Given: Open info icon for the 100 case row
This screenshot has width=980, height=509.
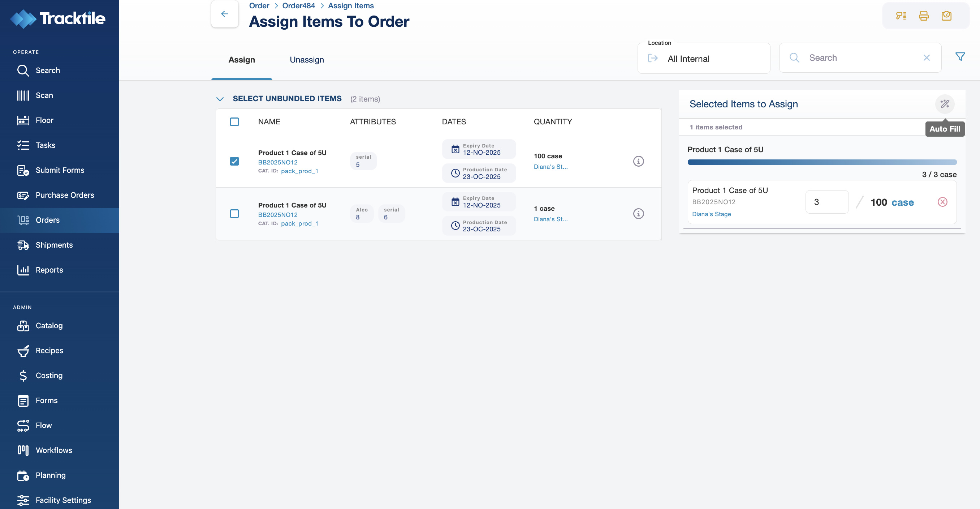Looking at the screenshot, I should 638,162.
